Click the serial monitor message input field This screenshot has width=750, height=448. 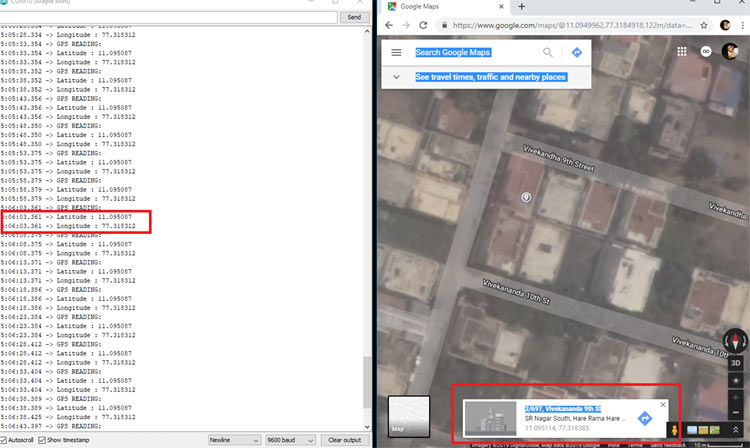click(x=168, y=17)
